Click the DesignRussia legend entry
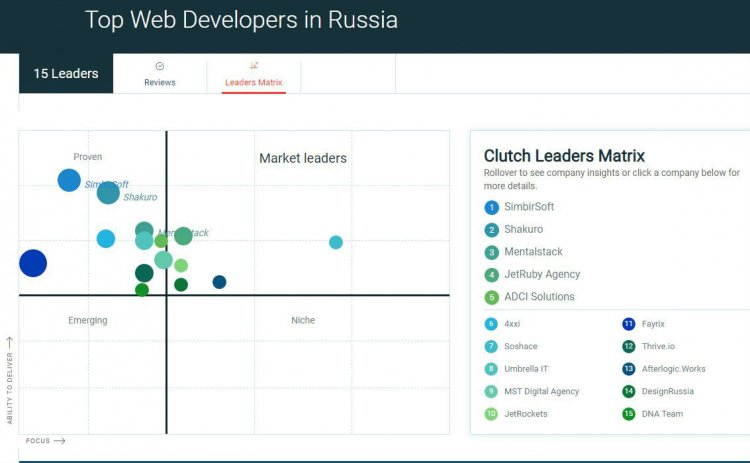This screenshot has width=750, height=463. [x=667, y=391]
